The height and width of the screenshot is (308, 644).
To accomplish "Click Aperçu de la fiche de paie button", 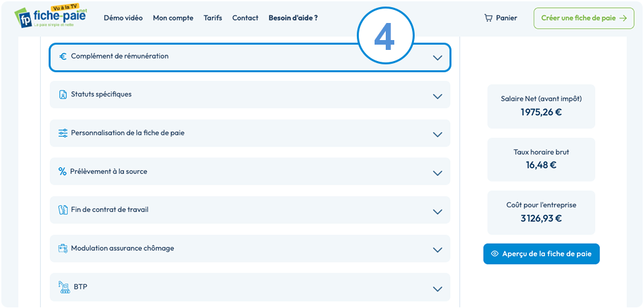I will (541, 253).
